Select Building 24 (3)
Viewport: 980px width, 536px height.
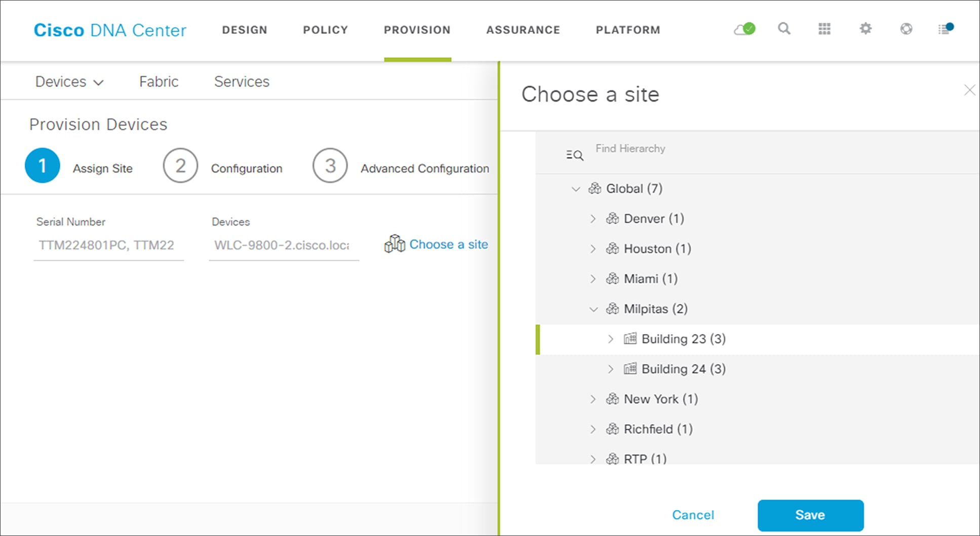(x=684, y=369)
